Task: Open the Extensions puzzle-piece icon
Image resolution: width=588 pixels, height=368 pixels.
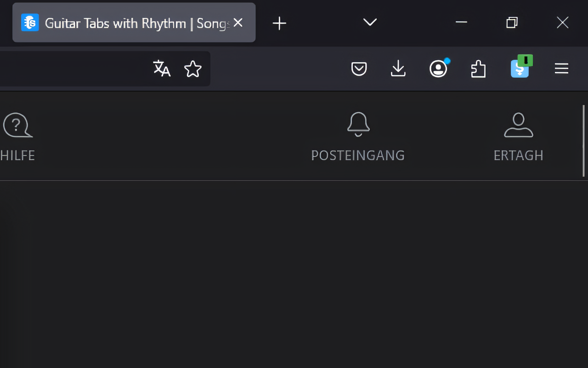Action: point(478,69)
